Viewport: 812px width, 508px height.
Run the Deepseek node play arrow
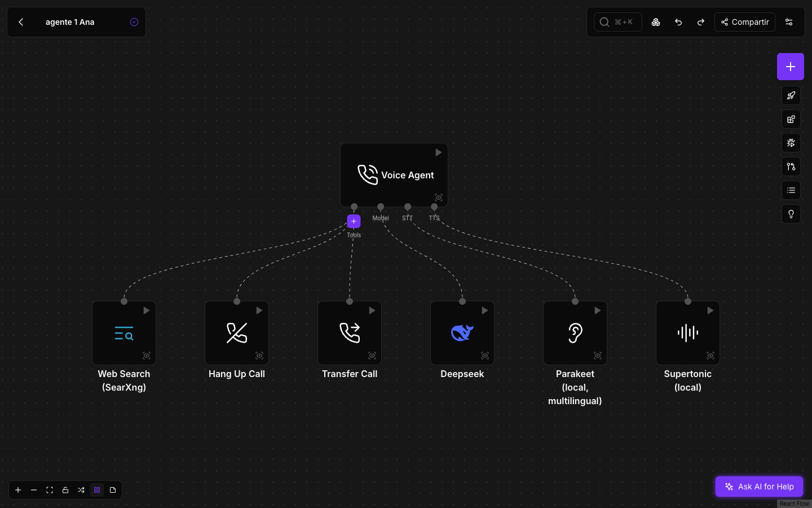coord(484,310)
